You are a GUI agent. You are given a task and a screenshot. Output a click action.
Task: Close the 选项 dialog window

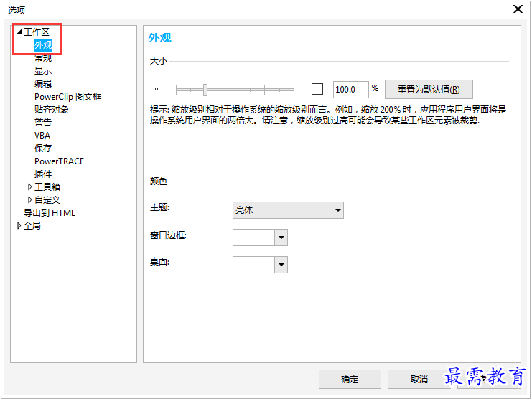[x=518, y=9]
